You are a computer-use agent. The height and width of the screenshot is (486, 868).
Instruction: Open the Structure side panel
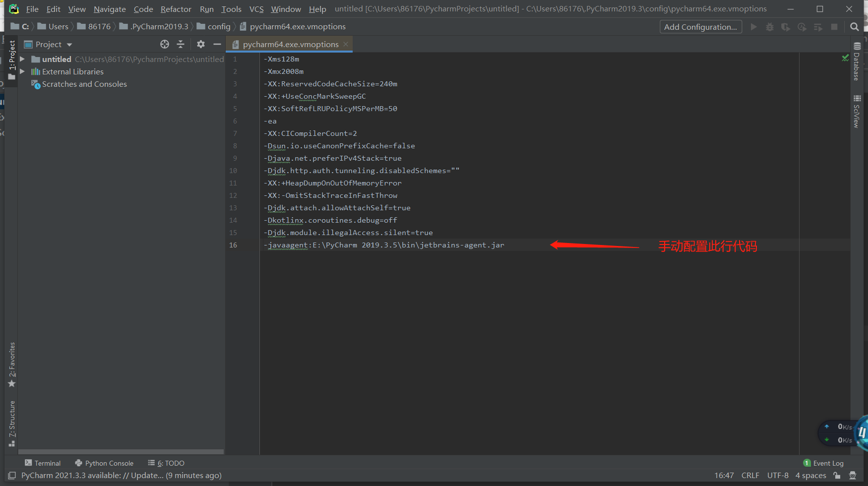point(12,424)
